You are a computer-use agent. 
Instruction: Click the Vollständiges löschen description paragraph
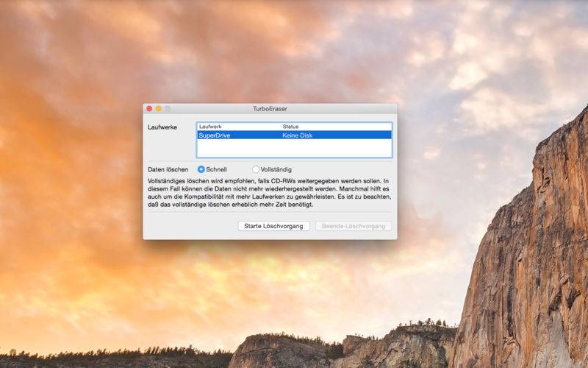pos(269,192)
